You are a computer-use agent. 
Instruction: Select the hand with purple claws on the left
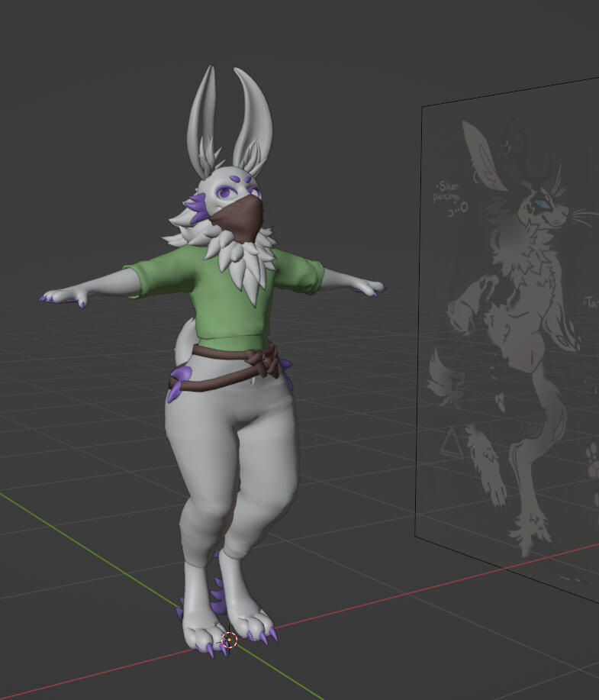coord(65,296)
